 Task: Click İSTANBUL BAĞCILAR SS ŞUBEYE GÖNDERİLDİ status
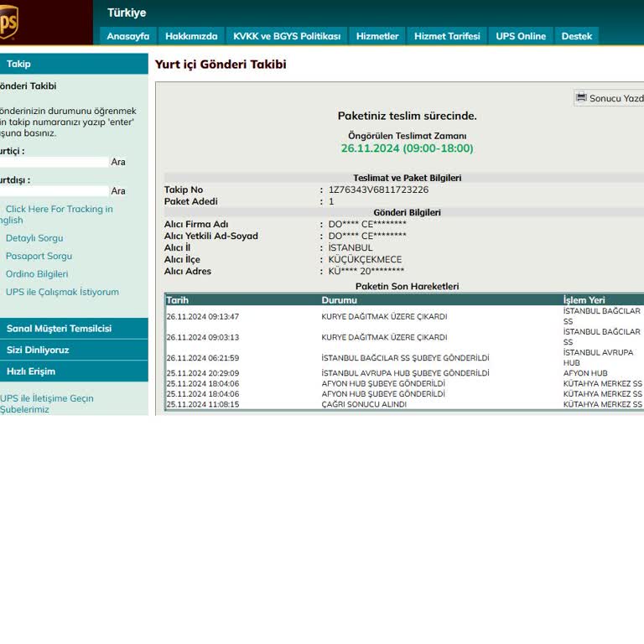tap(405, 358)
